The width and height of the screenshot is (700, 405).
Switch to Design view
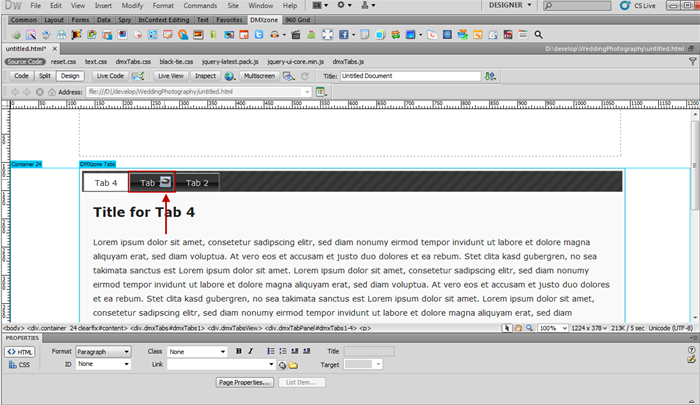69,75
